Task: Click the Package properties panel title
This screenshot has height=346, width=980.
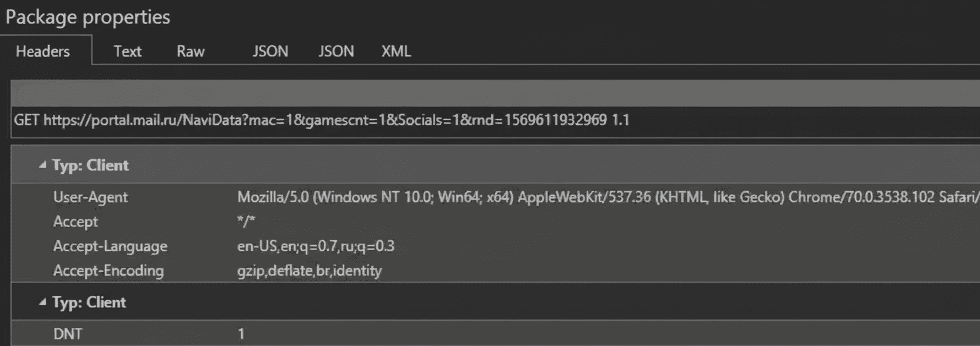Action: pyautogui.click(x=88, y=17)
